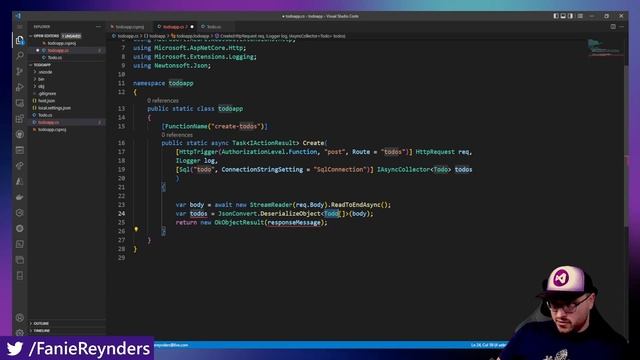The width and height of the screenshot is (640, 360).
Task: Click line number 24 in the gutter
Action: tap(122, 214)
